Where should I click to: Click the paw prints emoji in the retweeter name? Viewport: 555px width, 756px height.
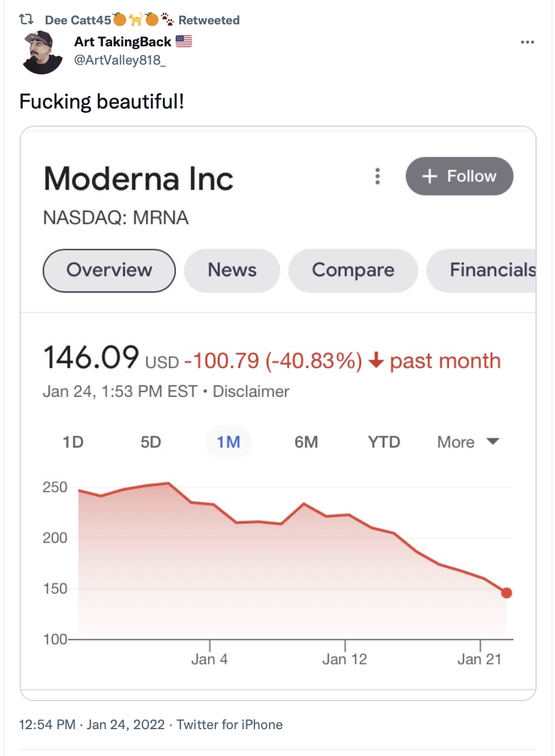(x=167, y=20)
